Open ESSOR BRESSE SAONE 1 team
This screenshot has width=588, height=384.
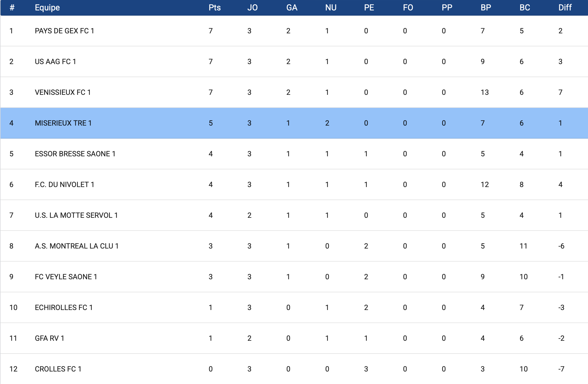(75, 154)
